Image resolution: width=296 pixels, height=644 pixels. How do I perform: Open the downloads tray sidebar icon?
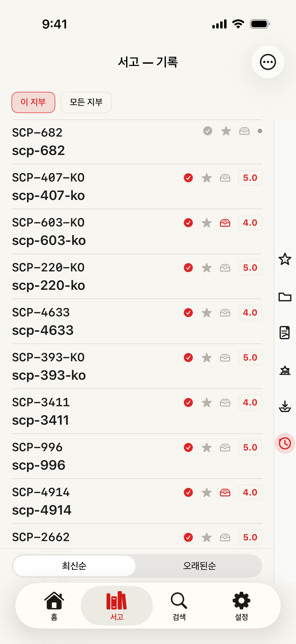pos(285,406)
